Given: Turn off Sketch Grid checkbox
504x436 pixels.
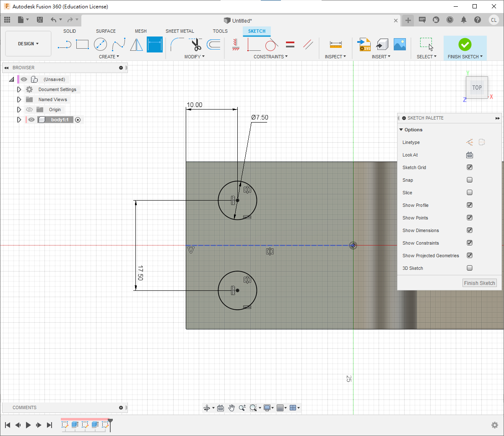Looking at the screenshot, I should pyautogui.click(x=470, y=167).
